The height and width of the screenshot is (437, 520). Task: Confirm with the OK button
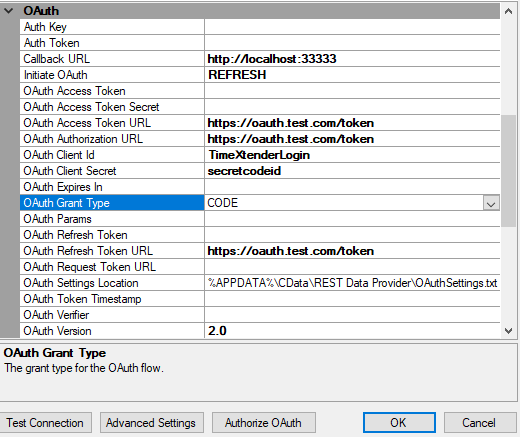pyautogui.click(x=399, y=423)
